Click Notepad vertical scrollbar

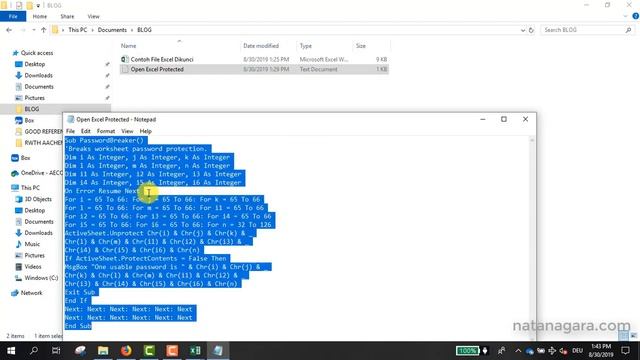point(531,238)
